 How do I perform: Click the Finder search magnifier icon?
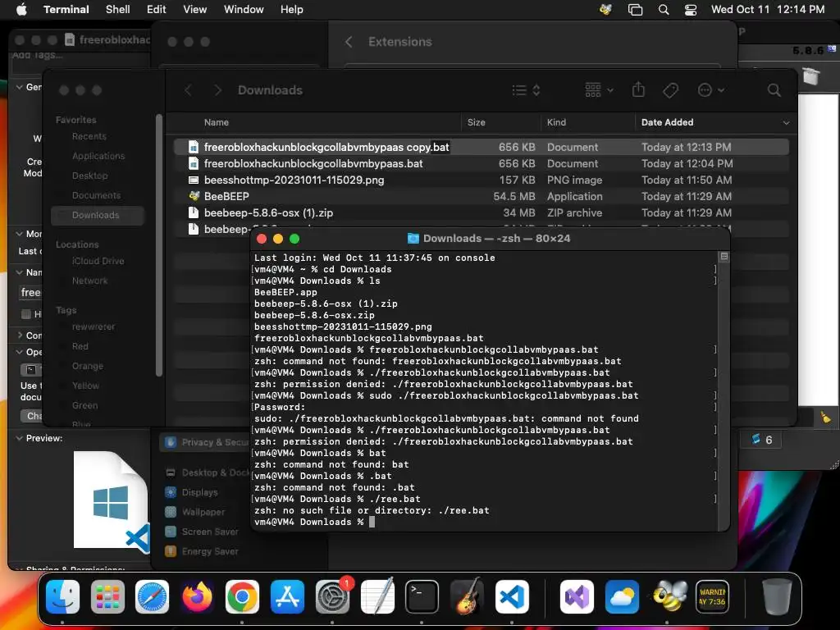(x=774, y=90)
